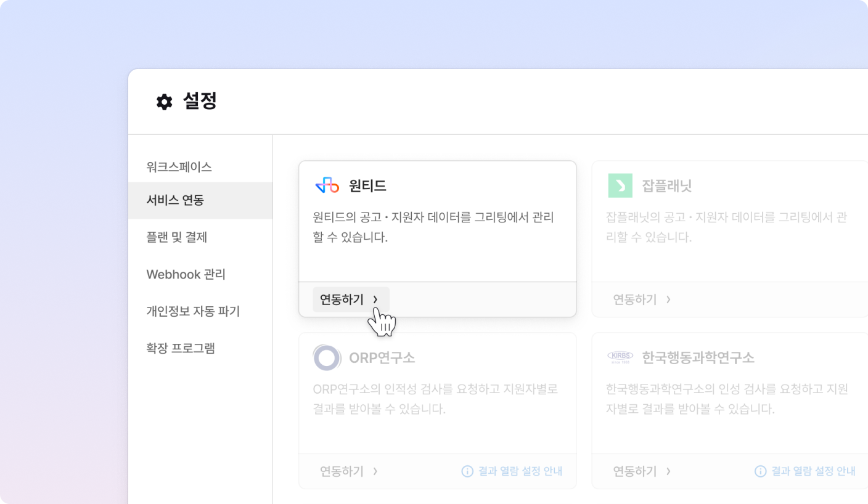Screen dimensions: 868x504
Task: Open 결과 열람 설정 안내 link for ORP연구소
Action: (519, 471)
